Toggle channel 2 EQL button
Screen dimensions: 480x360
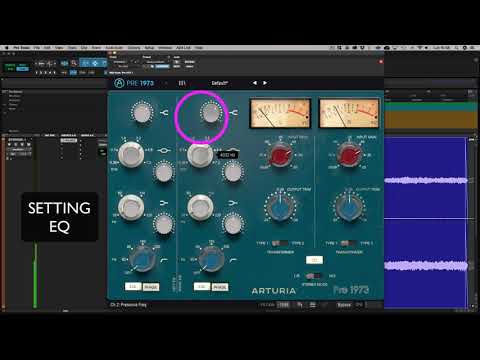coord(202,287)
